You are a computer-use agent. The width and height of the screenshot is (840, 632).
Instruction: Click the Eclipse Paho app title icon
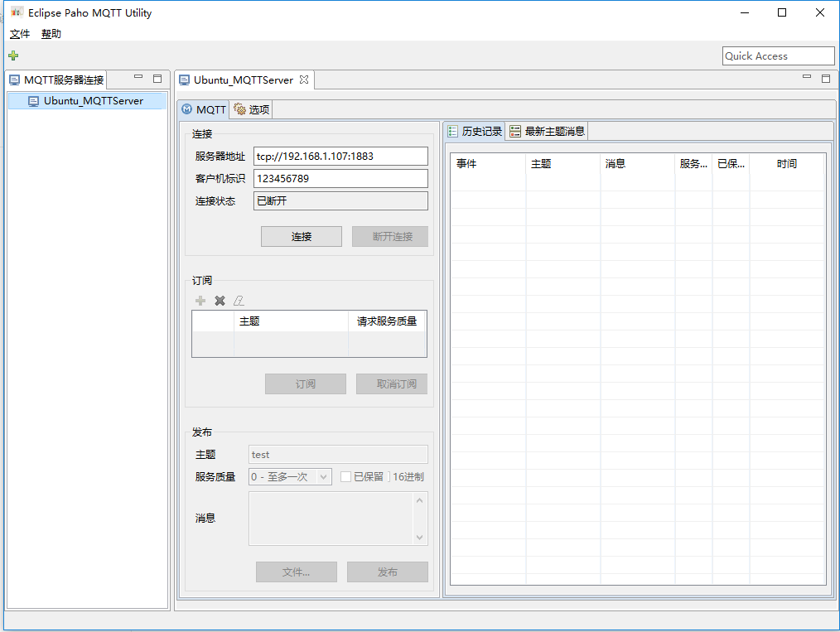point(17,12)
